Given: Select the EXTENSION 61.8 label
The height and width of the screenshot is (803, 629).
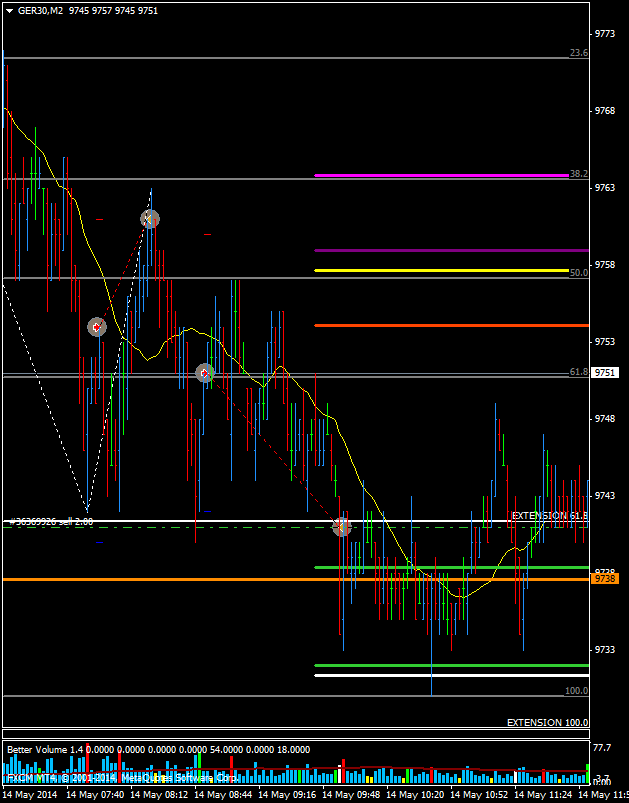Looking at the screenshot, I should 549,516.
